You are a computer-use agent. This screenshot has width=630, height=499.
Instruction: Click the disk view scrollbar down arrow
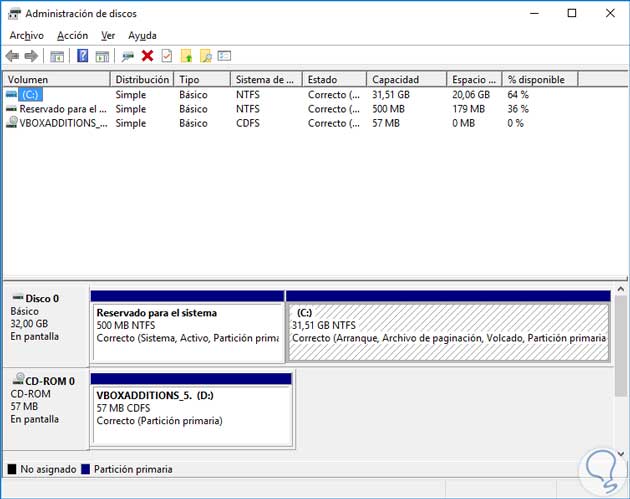[620, 454]
